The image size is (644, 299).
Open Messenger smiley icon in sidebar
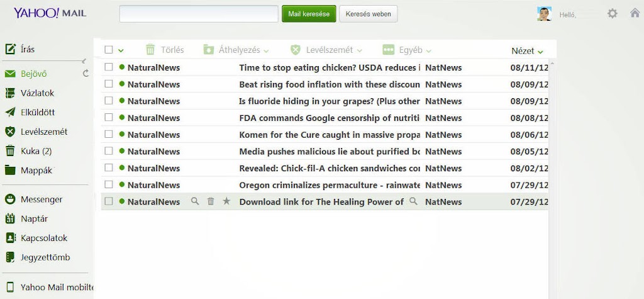10,200
